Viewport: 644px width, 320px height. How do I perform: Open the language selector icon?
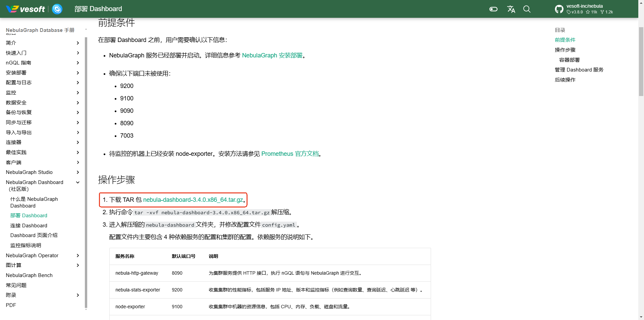click(x=511, y=9)
